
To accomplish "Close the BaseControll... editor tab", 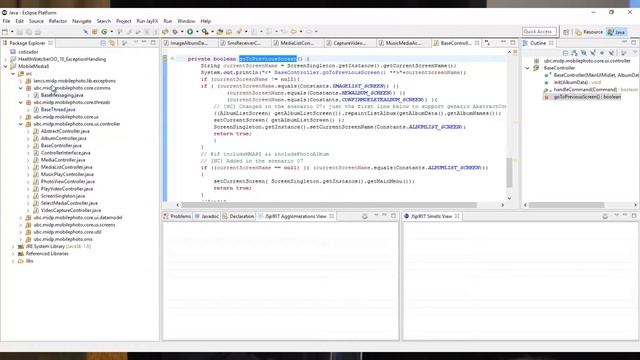I will (477, 43).
